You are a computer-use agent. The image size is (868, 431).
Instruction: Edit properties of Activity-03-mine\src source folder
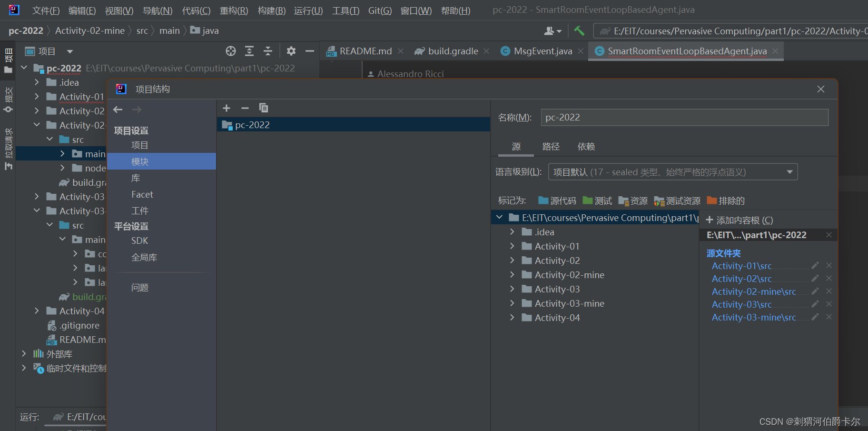815,317
